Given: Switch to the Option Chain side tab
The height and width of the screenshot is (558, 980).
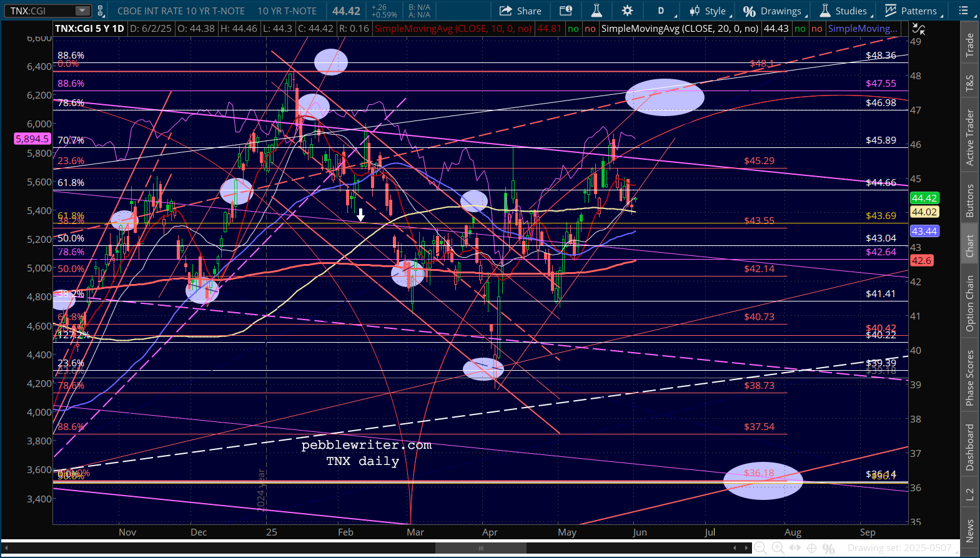Looking at the screenshot, I should tap(969, 303).
